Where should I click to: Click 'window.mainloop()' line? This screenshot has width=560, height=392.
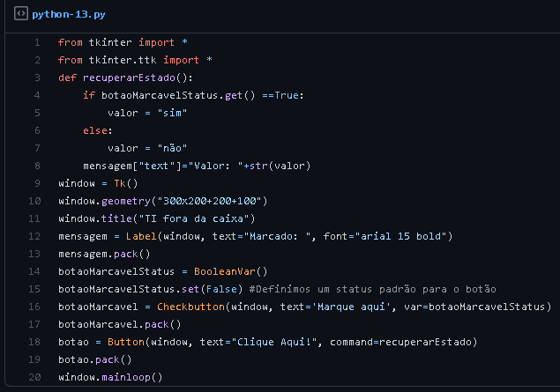point(110,377)
